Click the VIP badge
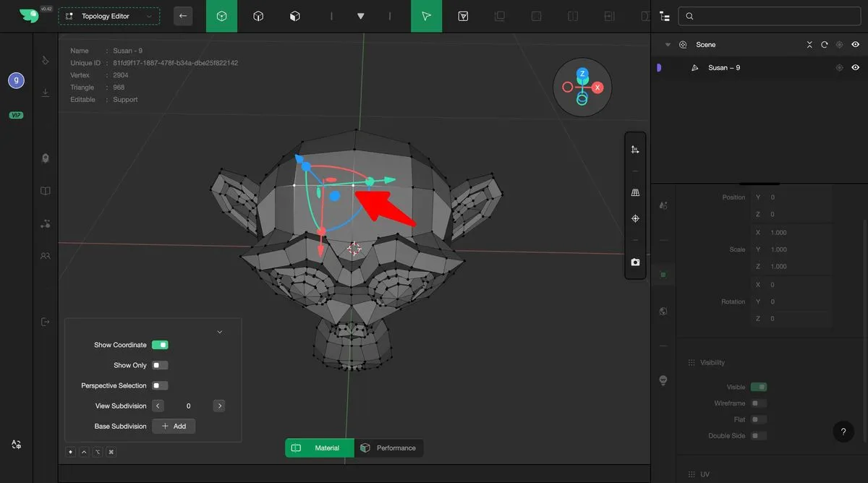868x483 pixels. [x=16, y=115]
